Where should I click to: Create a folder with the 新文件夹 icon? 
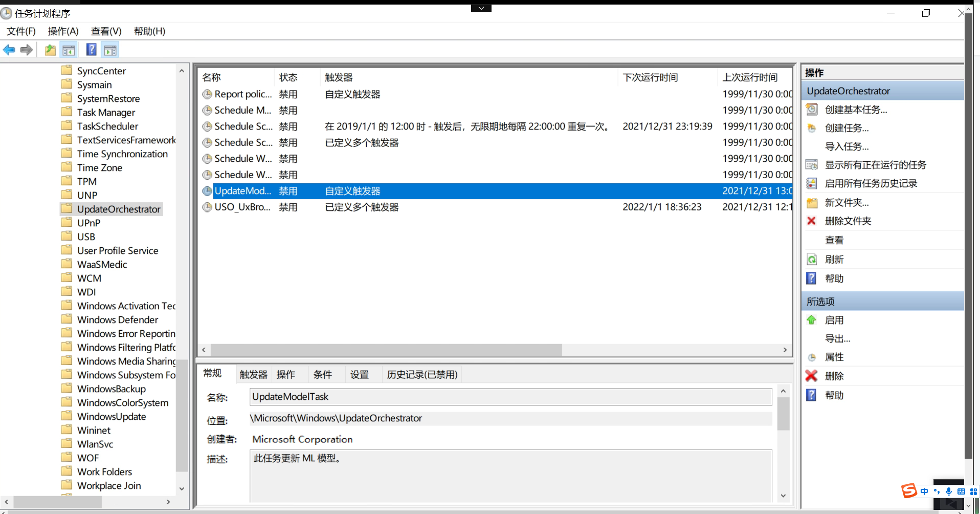812,202
